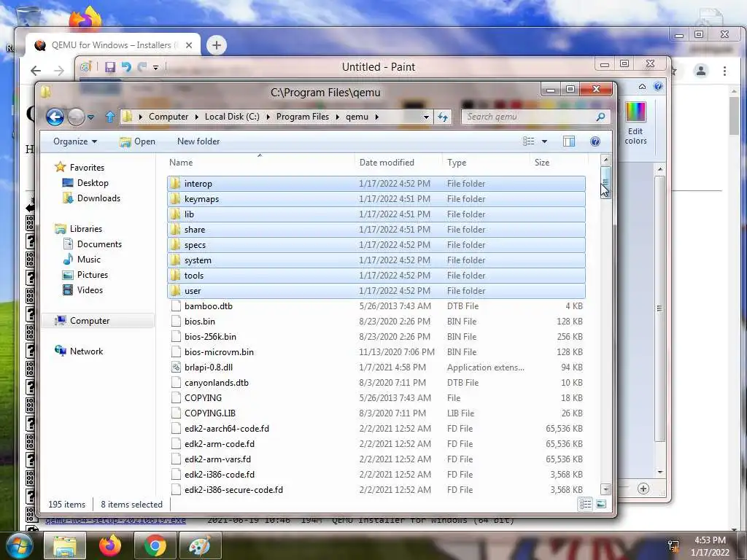747x560 pixels.
Task: Select the COPYING.LIB file
Action: pyautogui.click(x=376, y=413)
